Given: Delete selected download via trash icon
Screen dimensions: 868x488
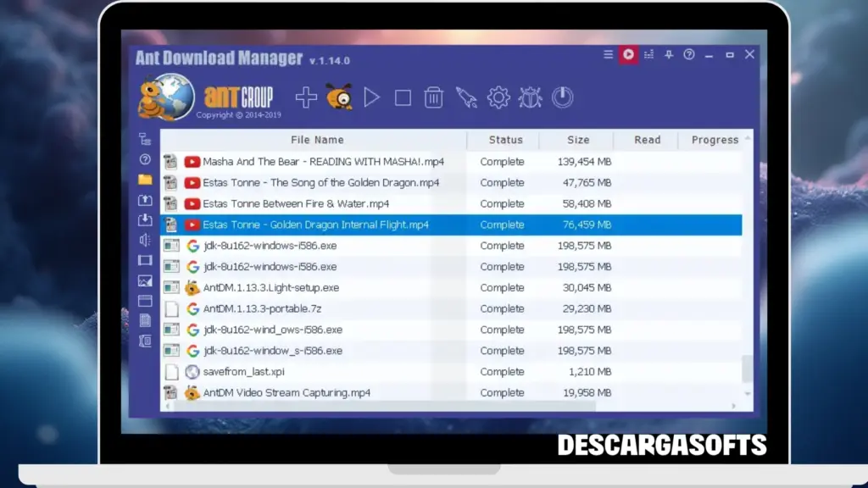Looking at the screenshot, I should pyautogui.click(x=434, y=97).
